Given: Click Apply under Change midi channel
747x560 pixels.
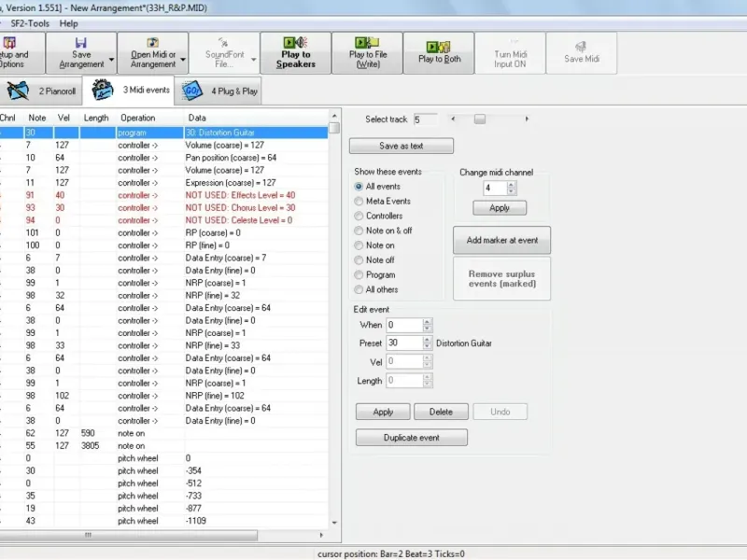Looking at the screenshot, I should pyautogui.click(x=500, y=207).
